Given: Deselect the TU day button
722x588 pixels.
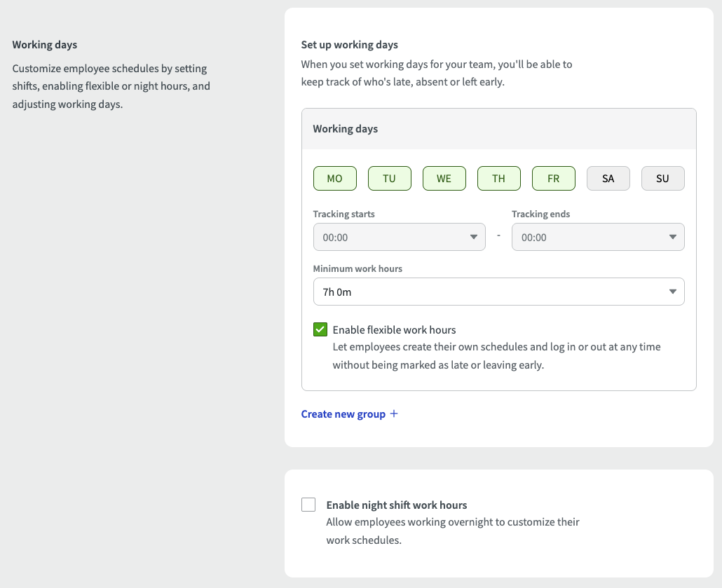Looking at the screenshot, I should click(389, 178).
